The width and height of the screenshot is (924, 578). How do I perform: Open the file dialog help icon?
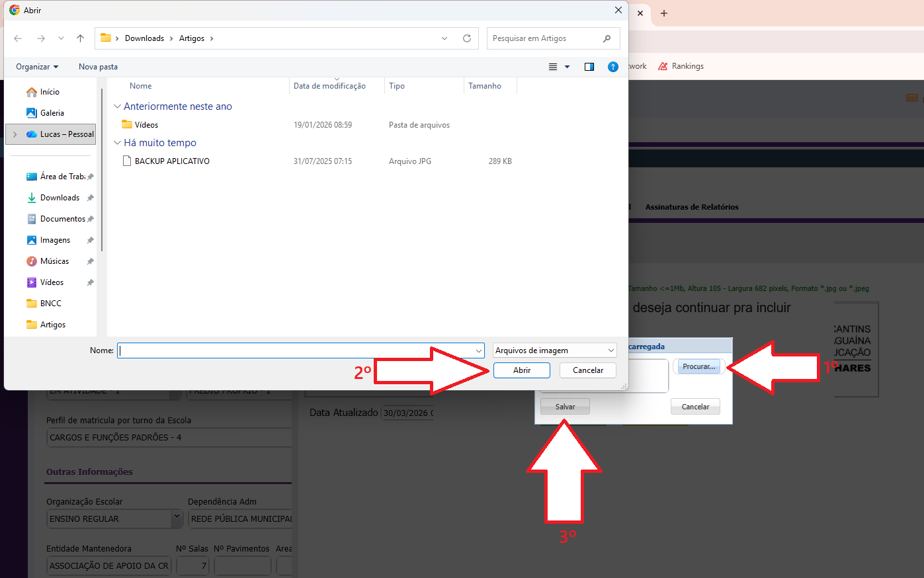[613, 67]
